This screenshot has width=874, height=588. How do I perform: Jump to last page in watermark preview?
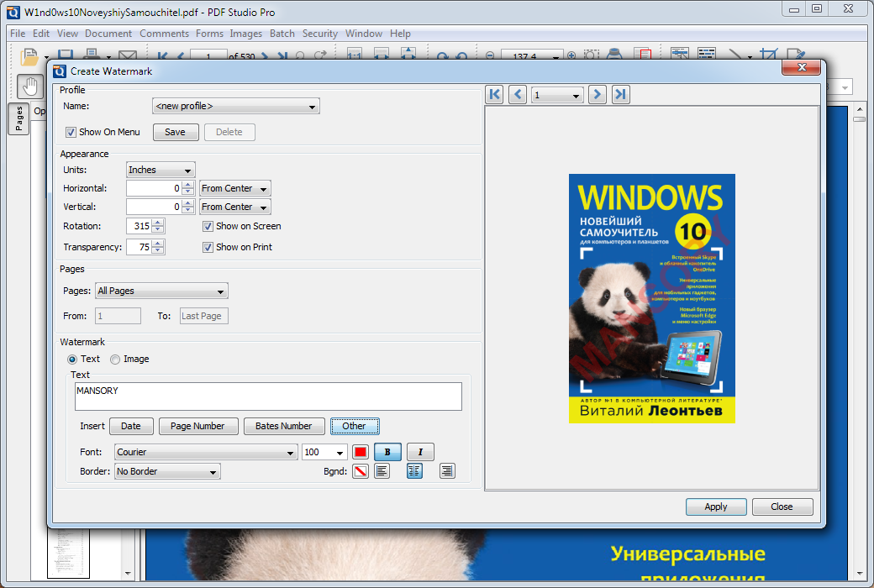click(x=620, y=94)
